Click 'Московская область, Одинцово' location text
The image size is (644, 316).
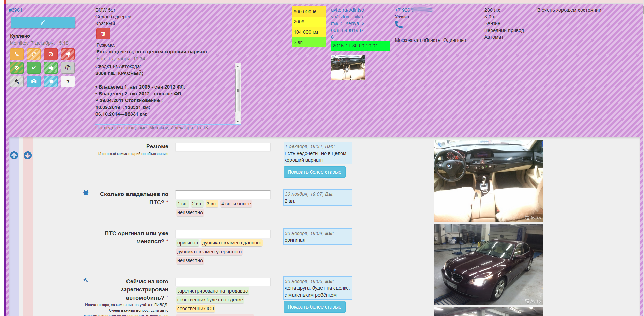(431, 40)
